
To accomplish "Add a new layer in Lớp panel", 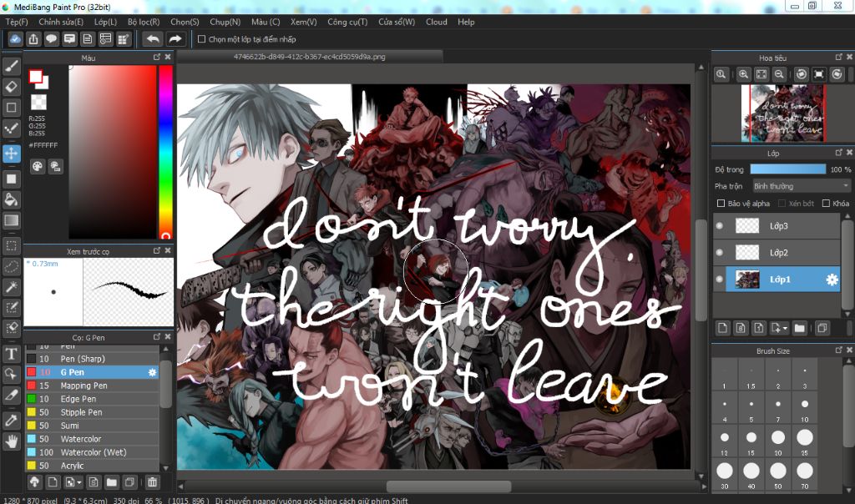I will coord(722,328).
